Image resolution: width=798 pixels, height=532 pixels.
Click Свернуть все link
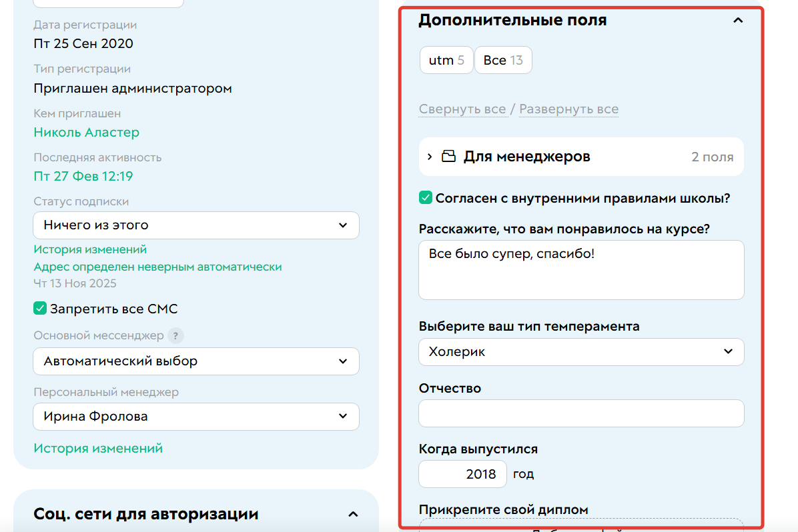point(462,109)
